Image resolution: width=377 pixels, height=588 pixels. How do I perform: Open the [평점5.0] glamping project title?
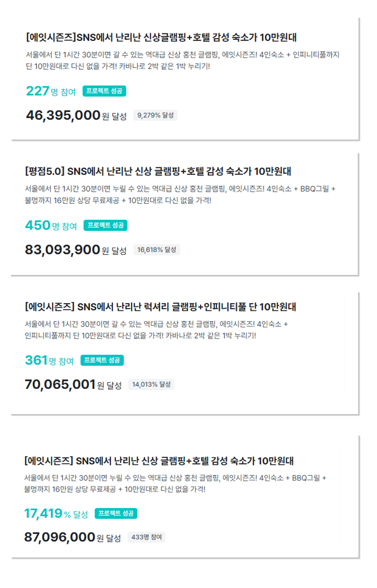[158, 171]
